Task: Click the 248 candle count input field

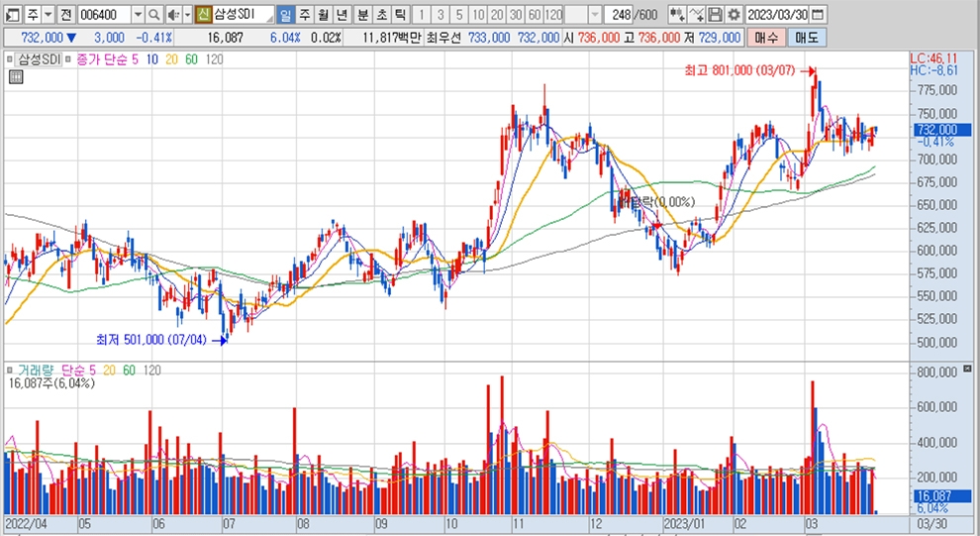Action: pos(622,15)
